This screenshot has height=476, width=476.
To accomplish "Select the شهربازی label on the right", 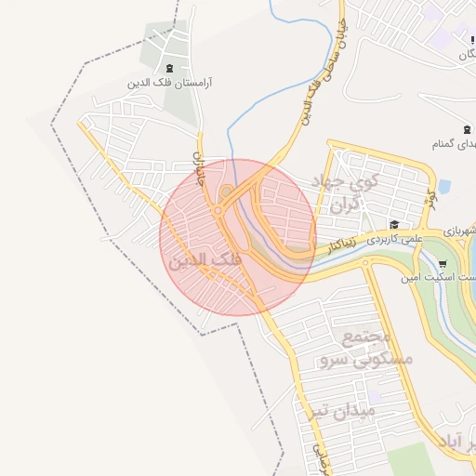I will coord(459,231).
